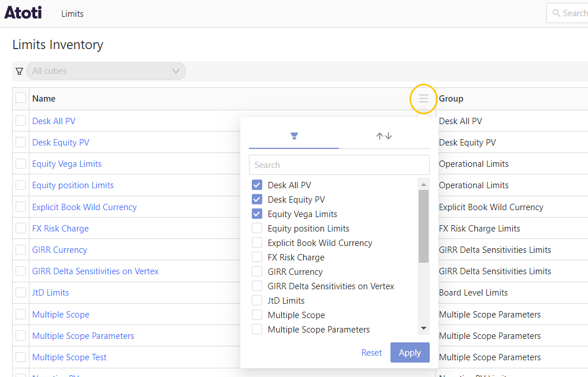The width and height of the screenshot is (588, 377).
Task: Click the funnel filter icon beside All cubes
Action: tap(20, 71)
